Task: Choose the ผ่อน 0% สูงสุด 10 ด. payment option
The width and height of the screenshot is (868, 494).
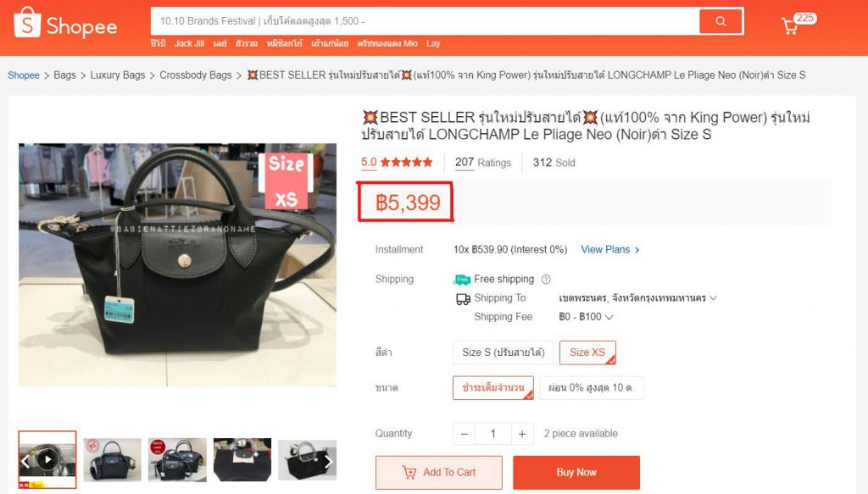Action: click(x=591, y=388)
